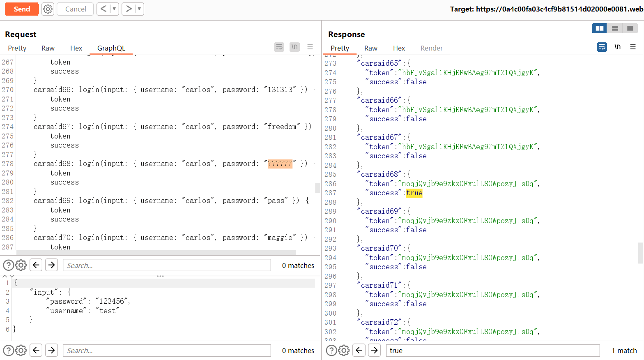Jump to next match in response search

374,351
